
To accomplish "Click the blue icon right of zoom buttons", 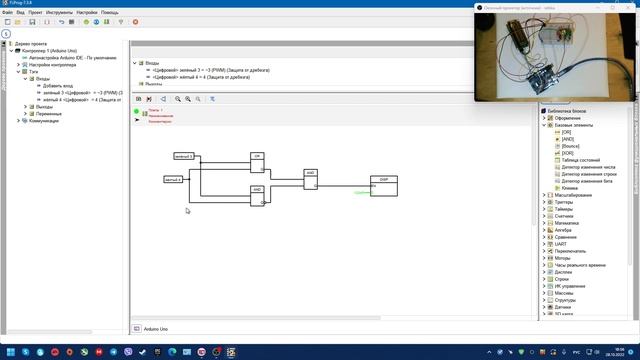I will pos(212,99).
